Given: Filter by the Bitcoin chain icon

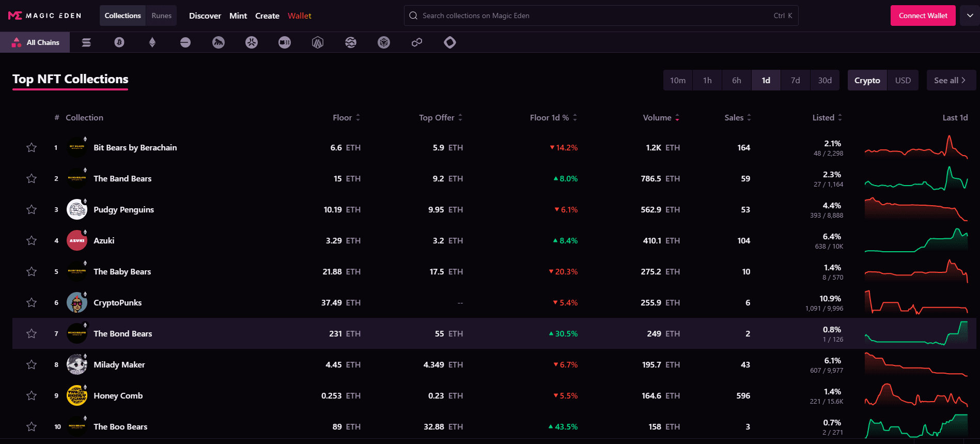Looking at the screenshot, I should [119, 42].
